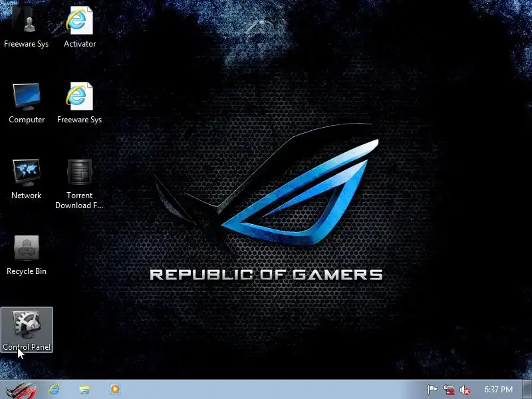Click the 'Activator' label text
Image resolution: width=532 pixels, height=399 pixels.
[80, 44]
